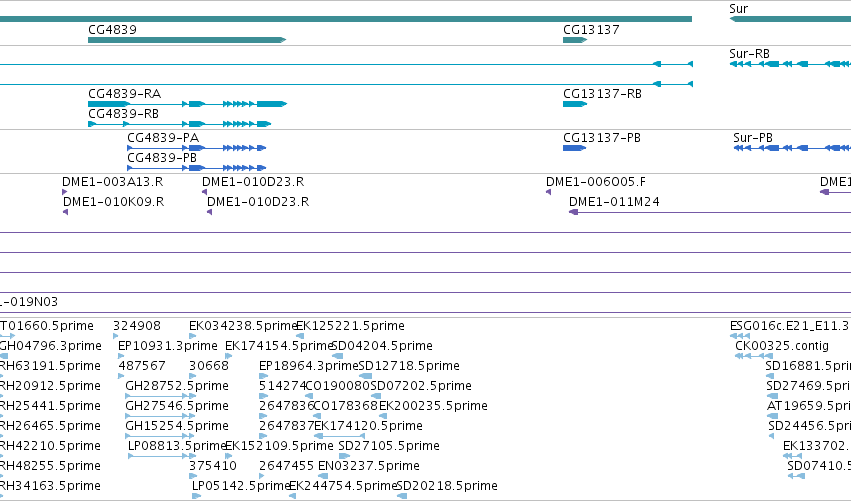Select the CG4839-RA transcript label
The height and width of the screenshot is (501, 851).
[125, 94]
